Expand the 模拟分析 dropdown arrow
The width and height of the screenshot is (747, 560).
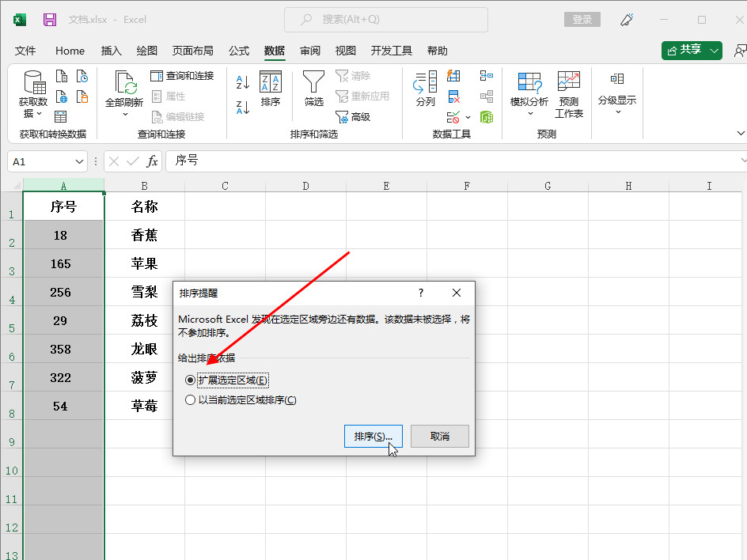(530, 114)
